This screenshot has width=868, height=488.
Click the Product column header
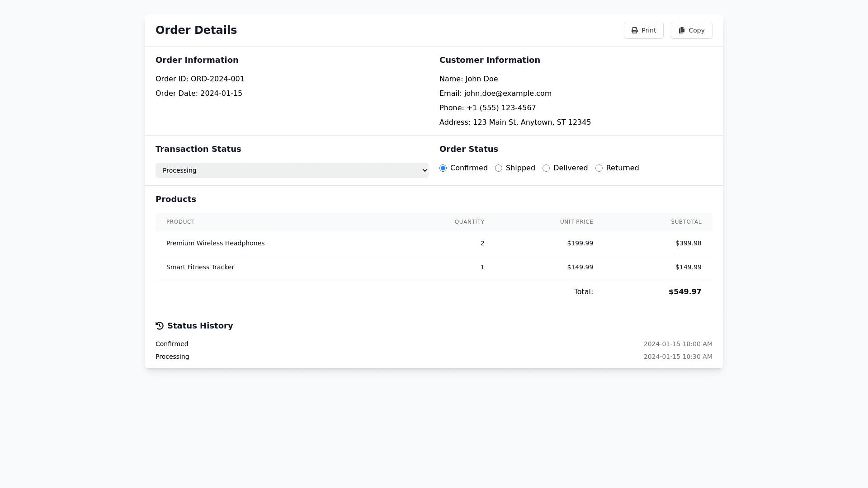(180, 222)
